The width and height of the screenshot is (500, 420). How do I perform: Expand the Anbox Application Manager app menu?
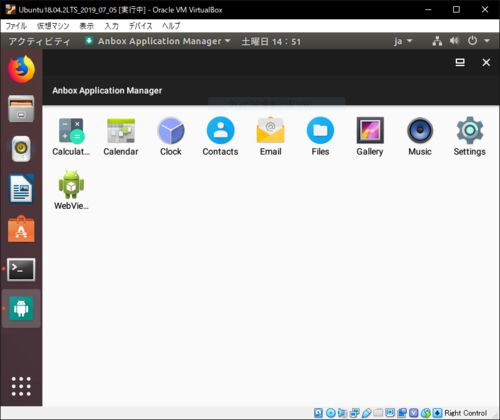[x=158, y=41]
